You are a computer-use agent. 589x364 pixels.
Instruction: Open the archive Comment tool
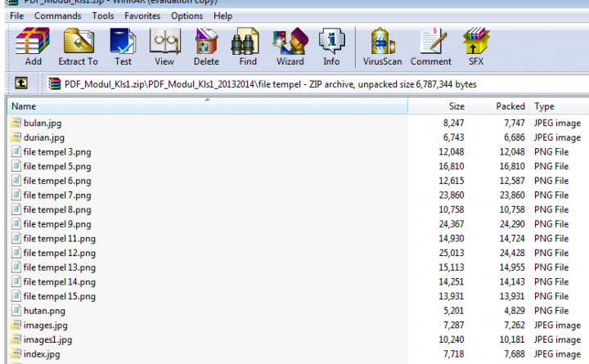(x=430, y=46)
